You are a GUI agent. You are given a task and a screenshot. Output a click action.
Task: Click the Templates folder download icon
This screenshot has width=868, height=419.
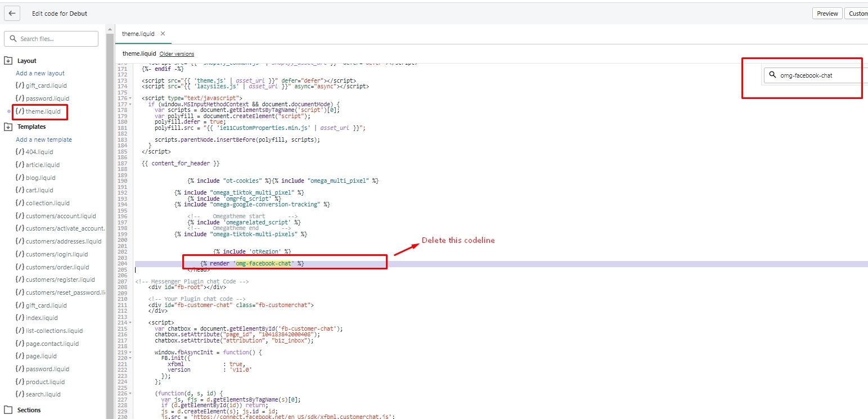[x=8, y=127]
